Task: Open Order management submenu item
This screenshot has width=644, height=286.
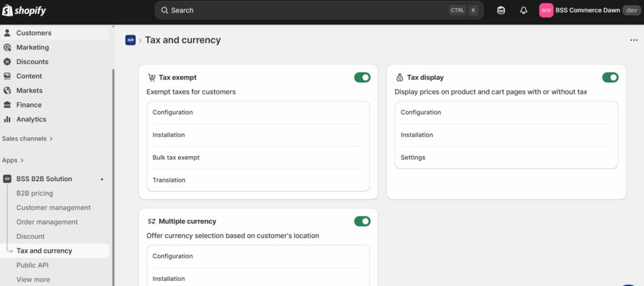Action: click(x=47, y=222)
